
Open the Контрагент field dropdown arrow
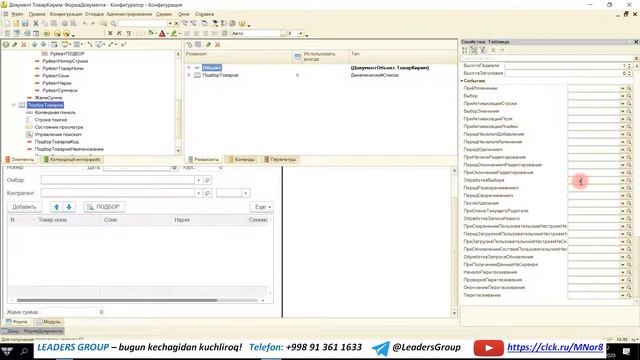[198, 193]
